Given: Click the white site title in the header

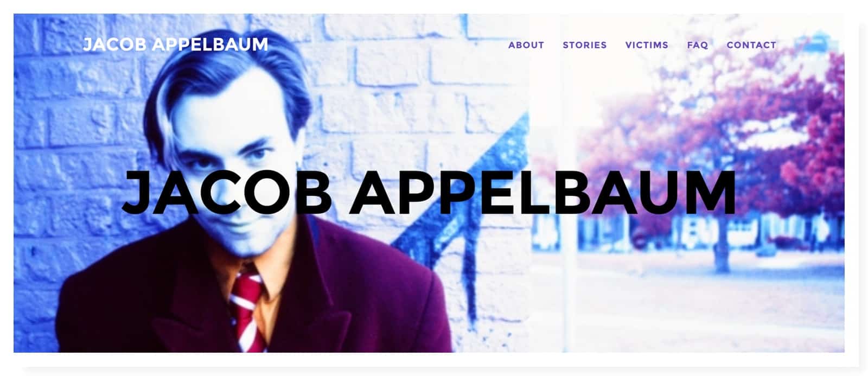Looking at the screenshot, I should point(175,44).
